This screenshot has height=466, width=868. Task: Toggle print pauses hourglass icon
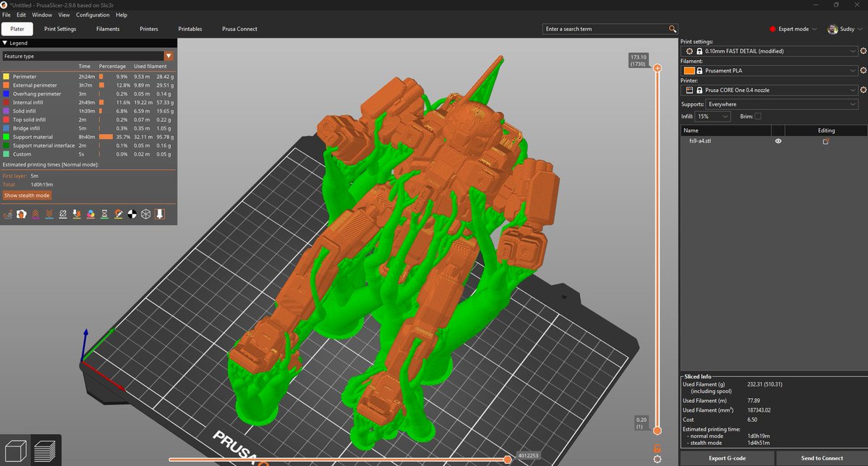[x=104, y=213]
